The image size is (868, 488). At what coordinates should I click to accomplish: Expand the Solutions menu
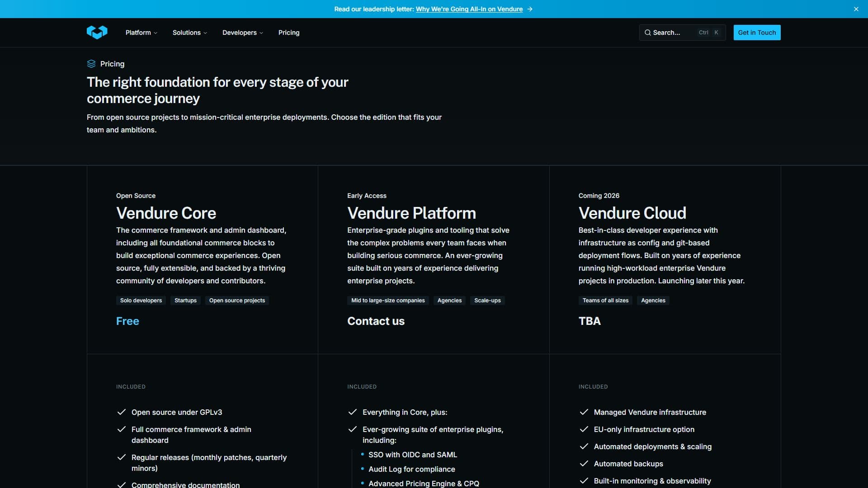click(x=190, y=33)
